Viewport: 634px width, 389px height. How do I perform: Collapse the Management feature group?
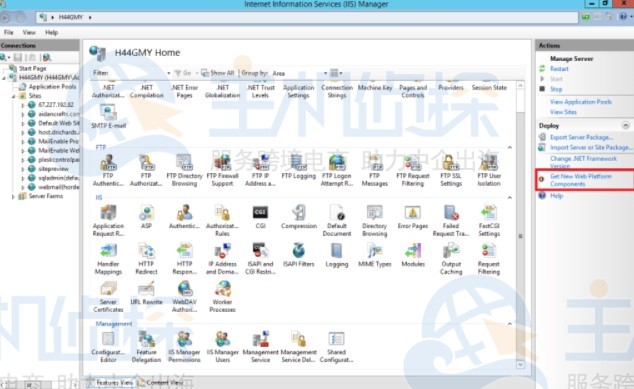tap(510, 324)
